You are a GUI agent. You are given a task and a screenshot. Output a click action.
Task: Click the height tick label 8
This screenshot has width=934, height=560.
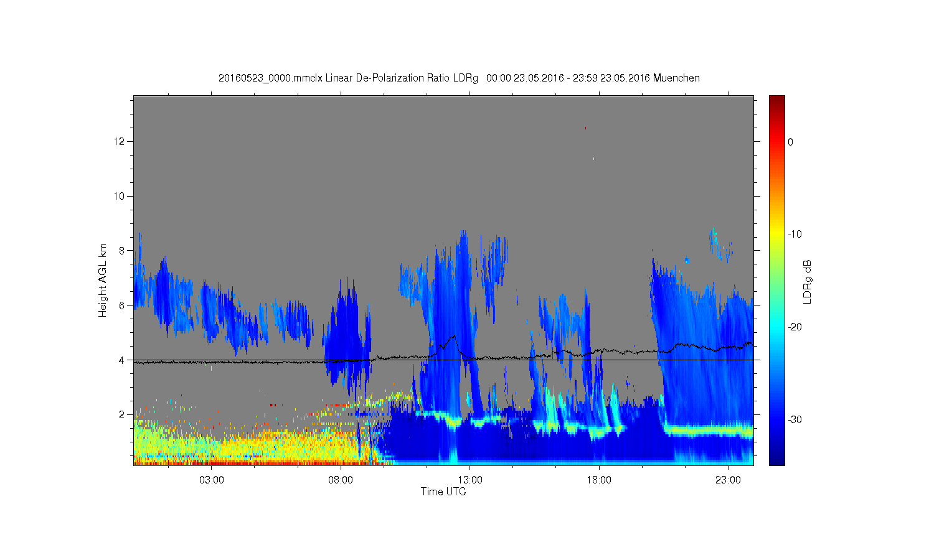(123, 251)
